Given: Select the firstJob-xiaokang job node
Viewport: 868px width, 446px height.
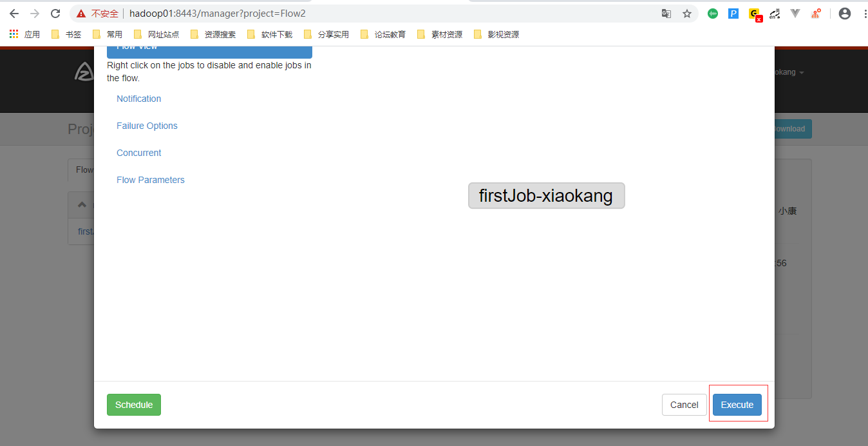Looking at the screenshot, I should pos(546,195).
